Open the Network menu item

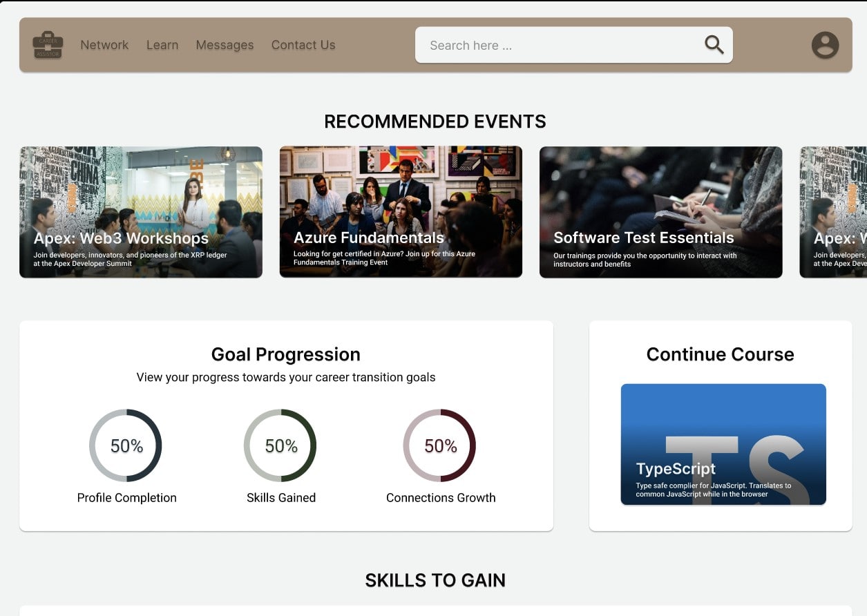pos(104,45)
